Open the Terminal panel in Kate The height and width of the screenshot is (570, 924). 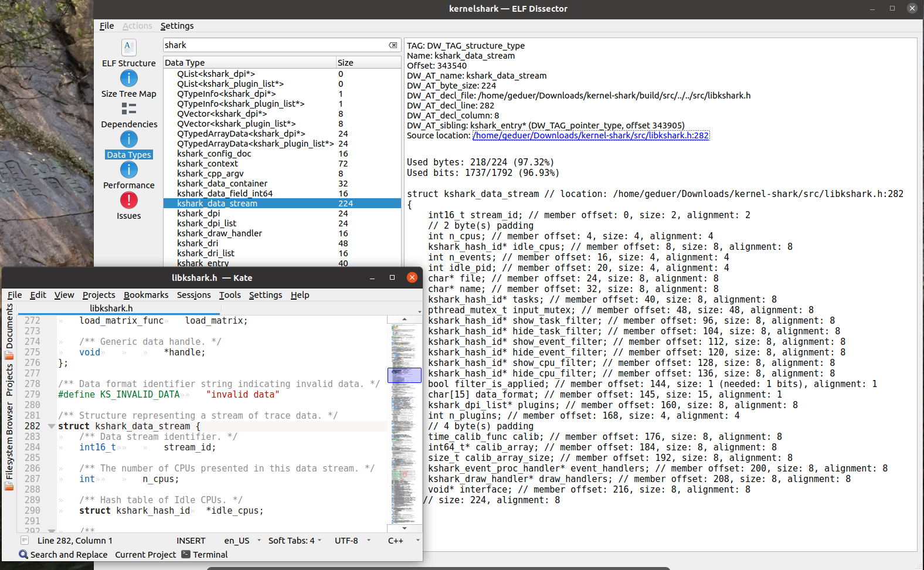pos(205,554)
